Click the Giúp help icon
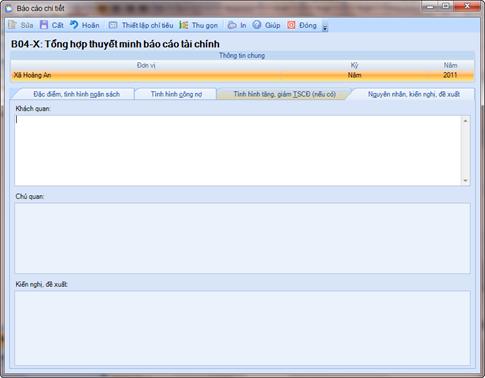The height and width of the screenshot is (378, 485). (257, 25)
